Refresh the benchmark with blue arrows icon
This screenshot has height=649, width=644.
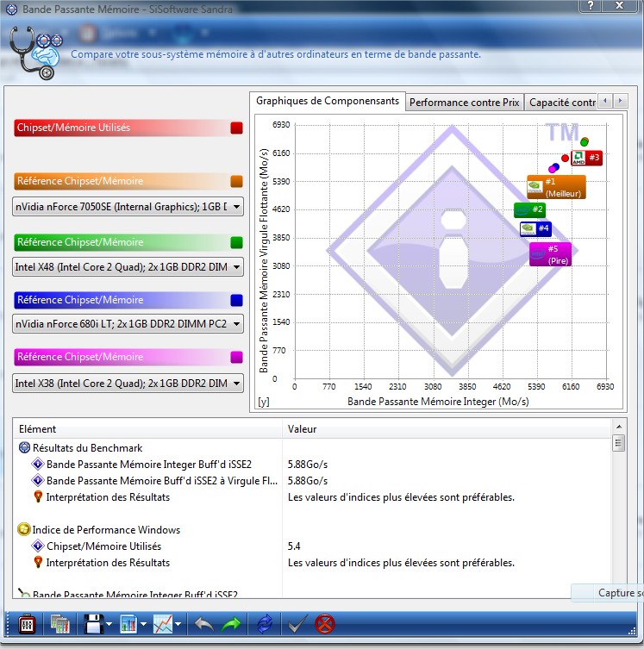(x=265, y=624)
